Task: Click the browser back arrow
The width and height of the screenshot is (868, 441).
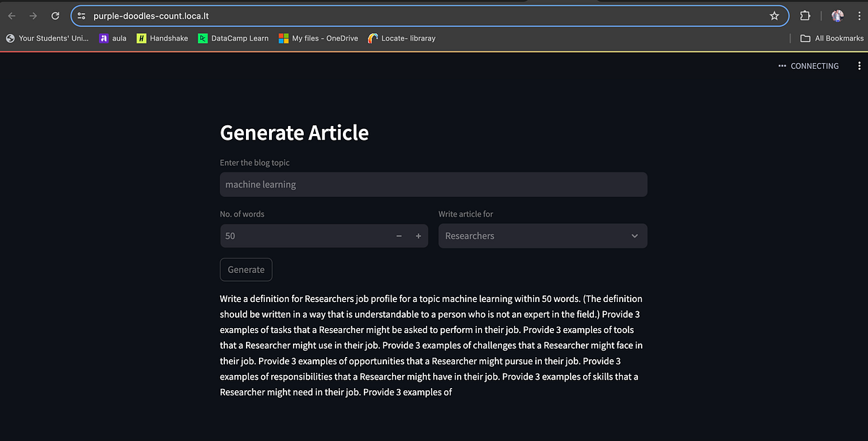Action: pos(12,15)
